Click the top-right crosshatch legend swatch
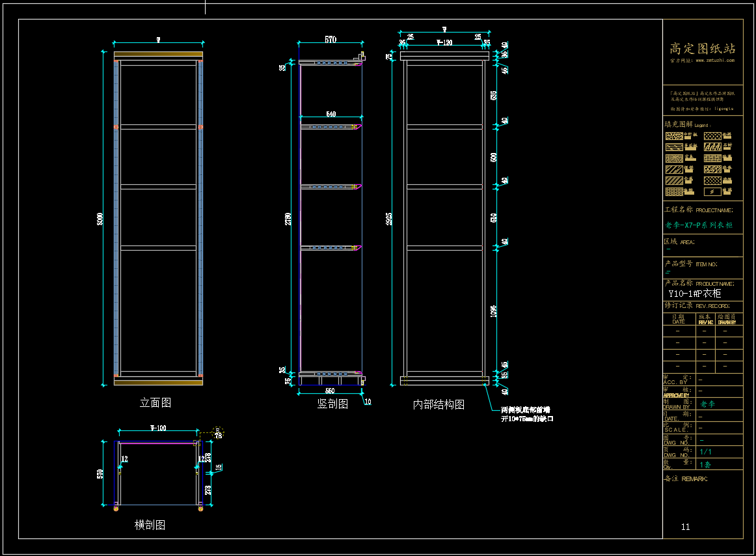 pos(713,137)
